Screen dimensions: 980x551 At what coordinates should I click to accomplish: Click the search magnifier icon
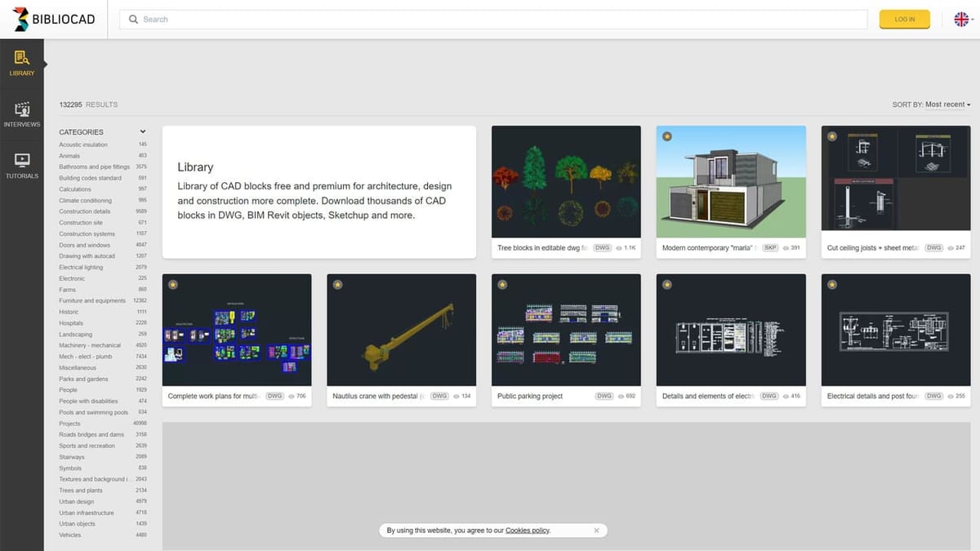[133, 19]
